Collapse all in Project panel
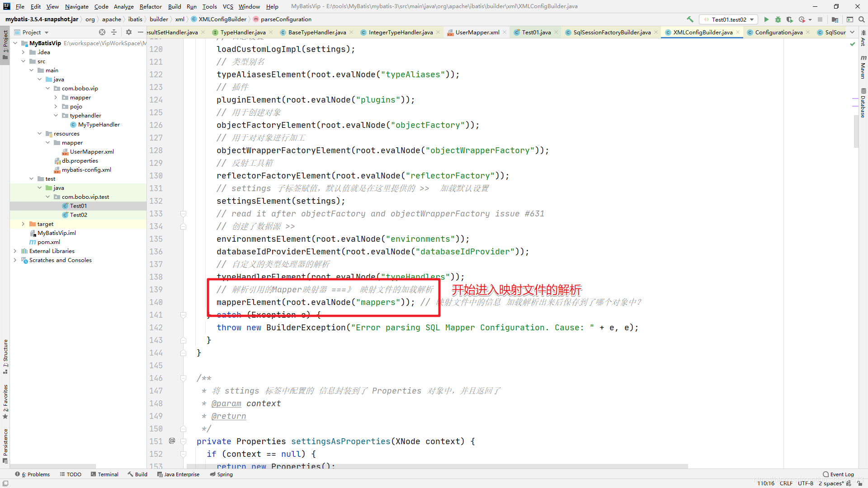 coord(114,32)
